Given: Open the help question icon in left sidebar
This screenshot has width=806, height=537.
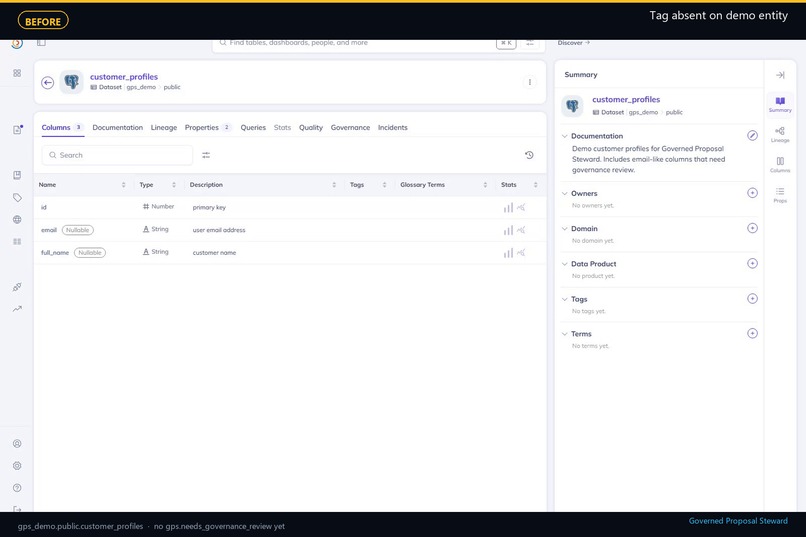Looking at the screenshot, I should tap(17, 488).
